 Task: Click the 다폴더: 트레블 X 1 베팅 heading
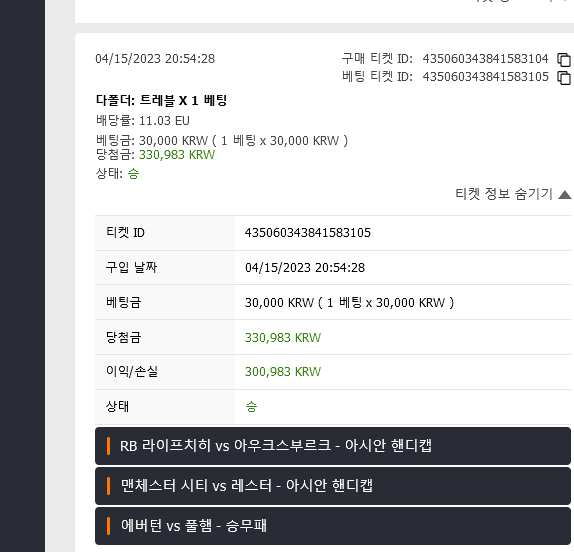tap(161, 100)
